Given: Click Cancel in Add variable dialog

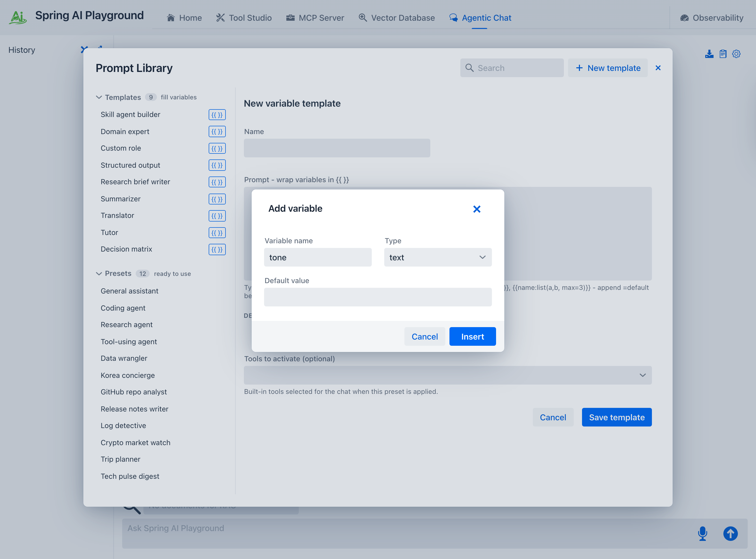Looking at the screenshot, I should [x=425, y=336].
